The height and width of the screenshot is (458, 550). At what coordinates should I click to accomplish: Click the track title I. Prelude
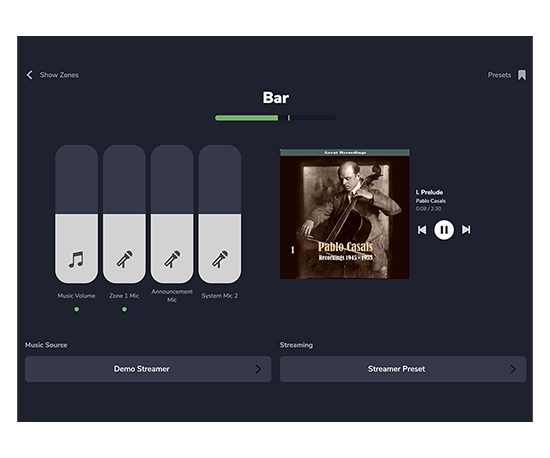coord(429,192)
